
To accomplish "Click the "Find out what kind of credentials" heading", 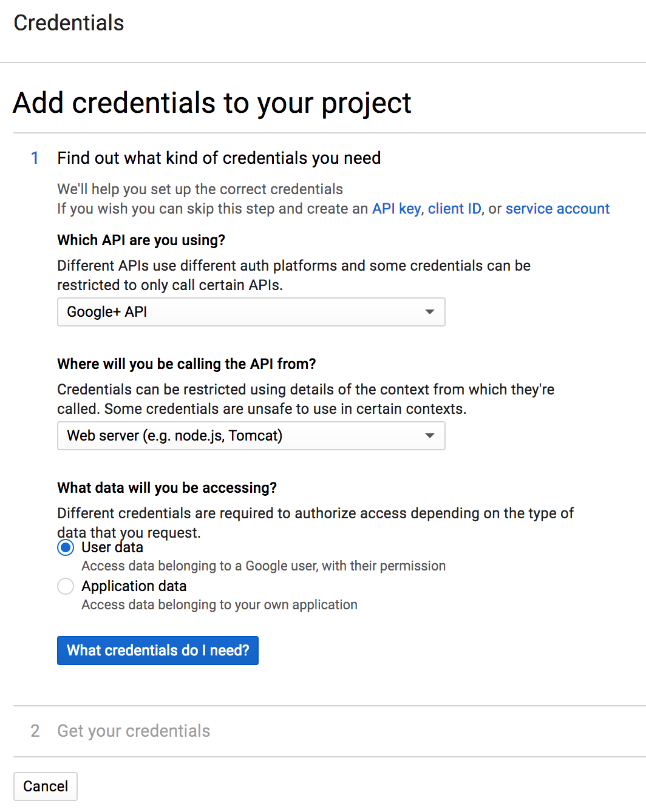I will 219,158.
